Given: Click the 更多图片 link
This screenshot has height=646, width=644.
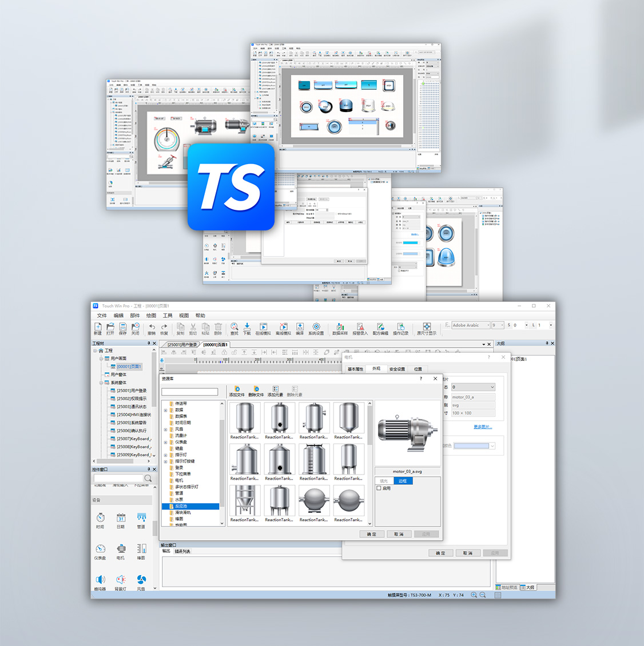Looking at the screenshot, I should (483, 427).
